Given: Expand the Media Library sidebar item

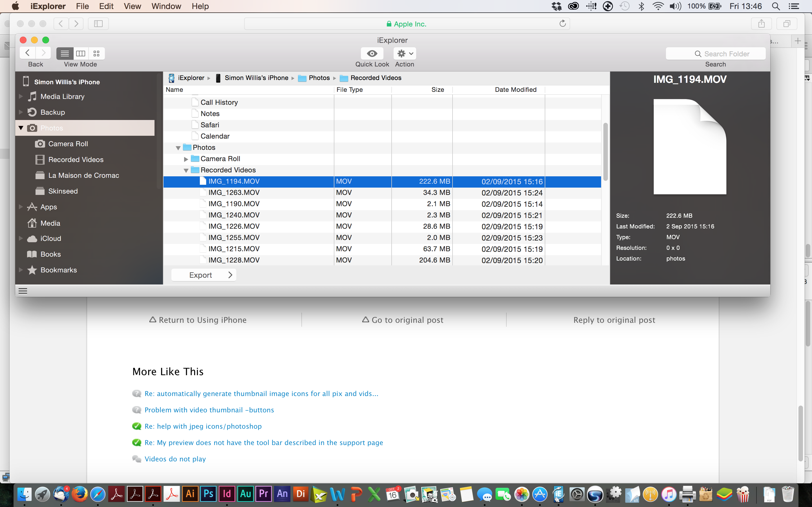Looking at the screenshot, I should [21, 97].
